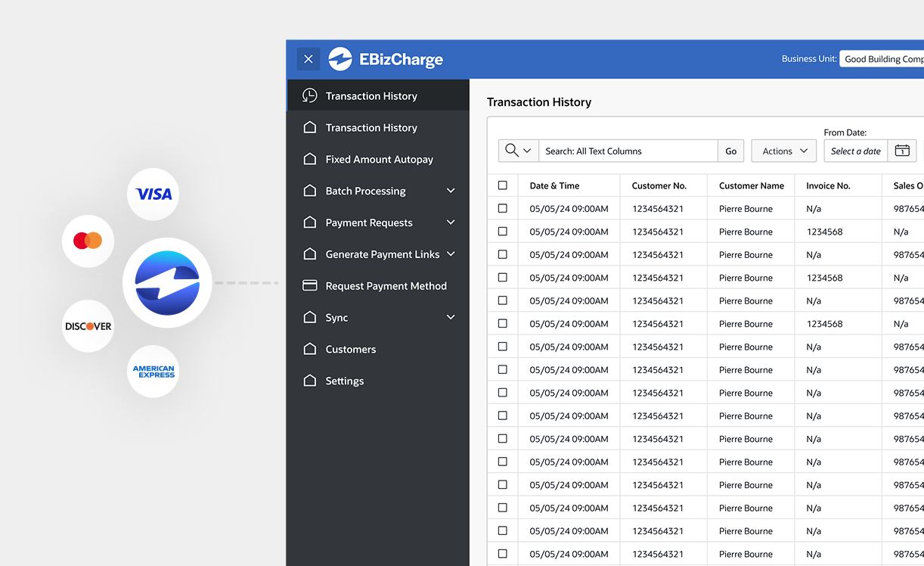
Task: Click the From Date 'Select a date' field
Action: pyautogui.click(x=856, y=151)
